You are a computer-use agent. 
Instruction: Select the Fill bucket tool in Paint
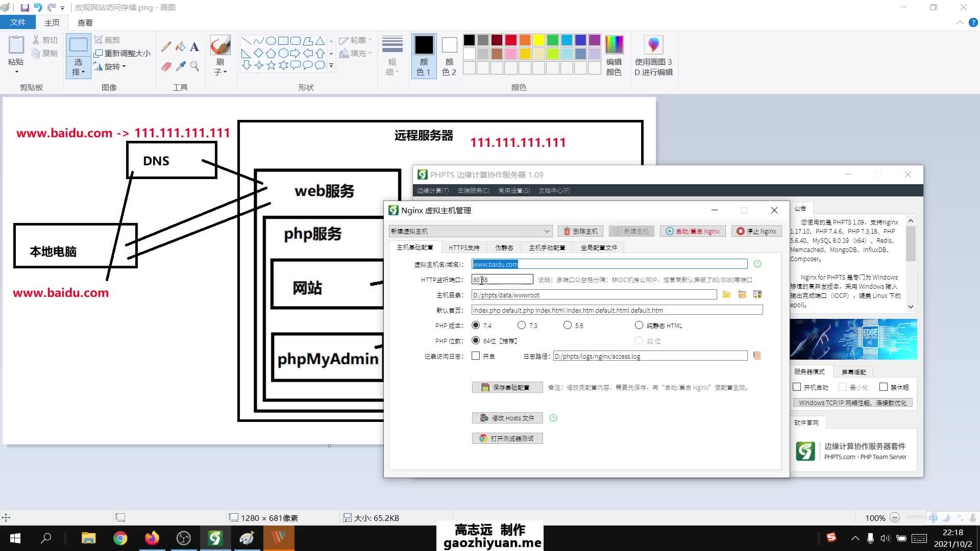pos(180,46)
